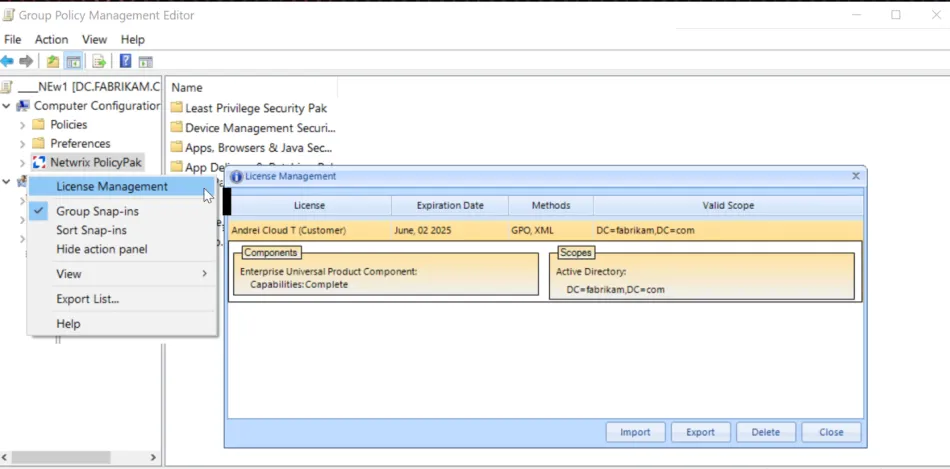Click the Forward arrow in the toolbar
The width and height of the screenshot is (950, 469).
(26, 61)
